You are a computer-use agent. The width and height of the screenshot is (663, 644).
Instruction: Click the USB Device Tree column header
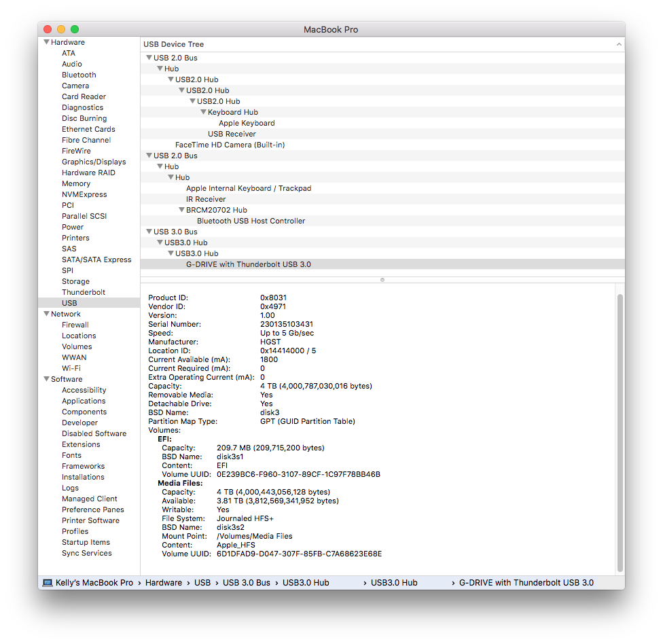click(x=382, y=44)
